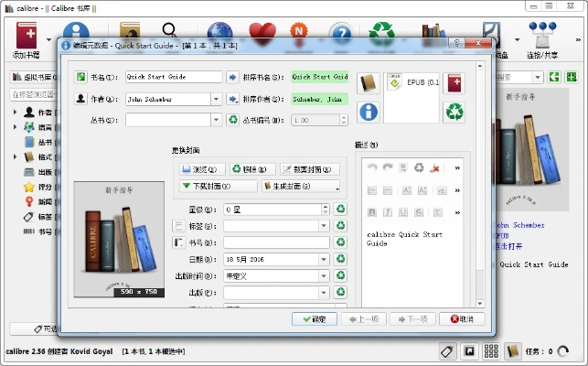Click the Download cover button
Screen dimensions: 588x366
218,186
